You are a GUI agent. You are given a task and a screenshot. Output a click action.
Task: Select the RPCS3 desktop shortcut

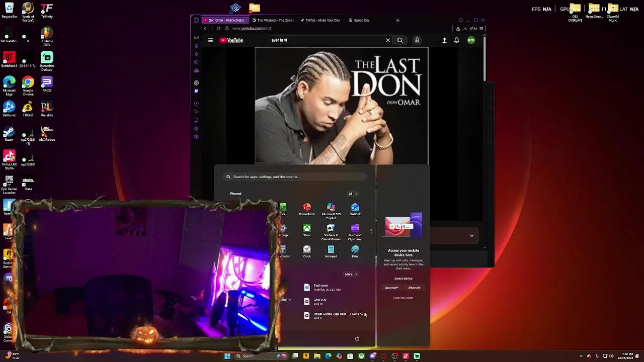click(x=47, y=84)
